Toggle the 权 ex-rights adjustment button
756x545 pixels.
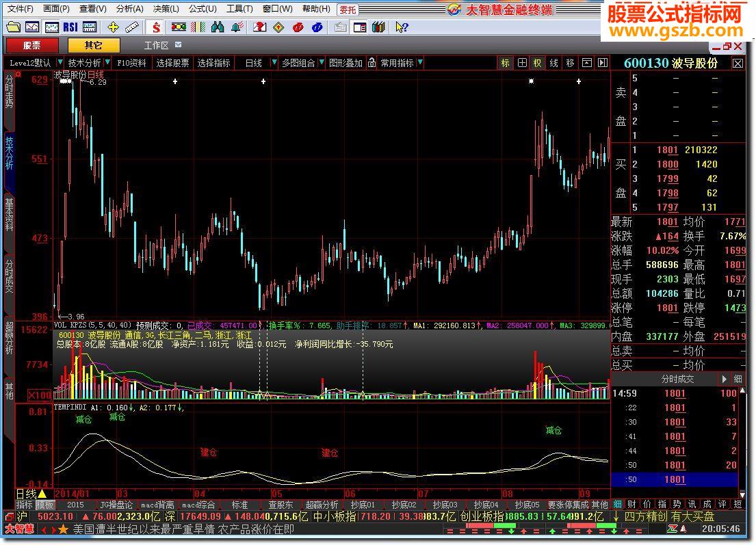coord(538,63)
